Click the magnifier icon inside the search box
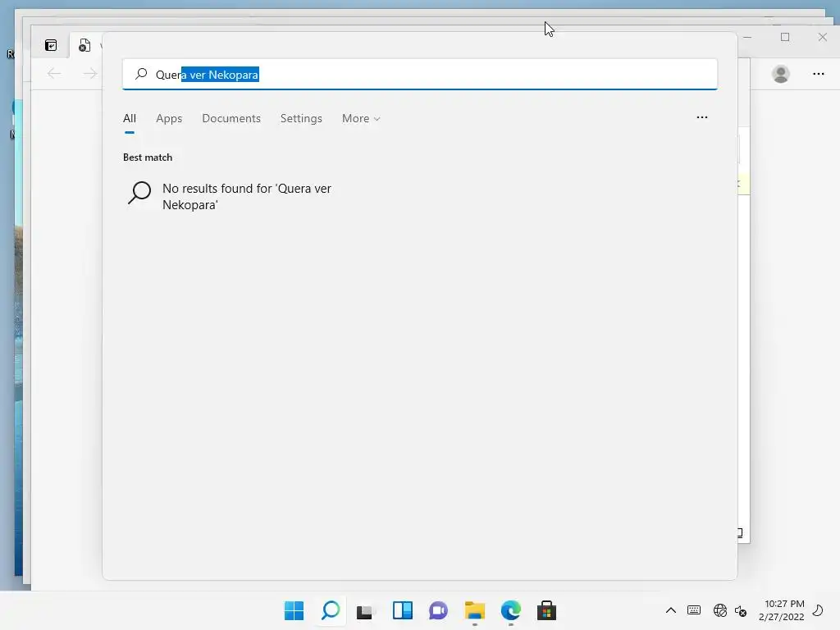Screen dimensions: 840x630 (x=141, y=74)
